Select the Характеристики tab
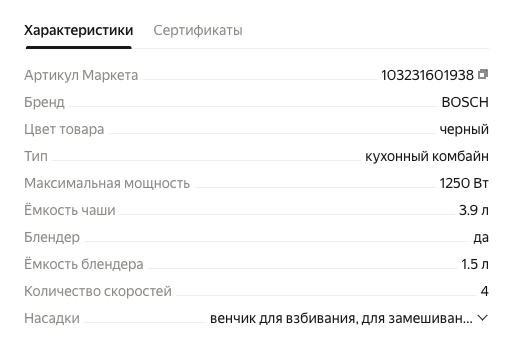Screen dimensions: 513x362 click(79, 30)
